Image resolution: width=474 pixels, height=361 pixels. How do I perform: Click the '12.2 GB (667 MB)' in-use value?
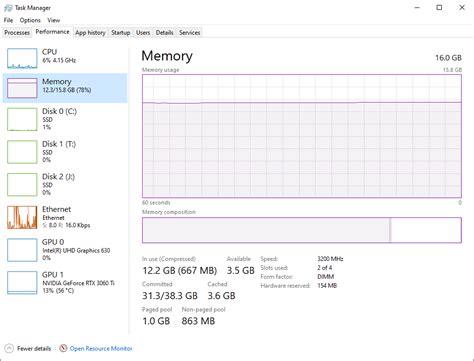[x=180, y=270]
